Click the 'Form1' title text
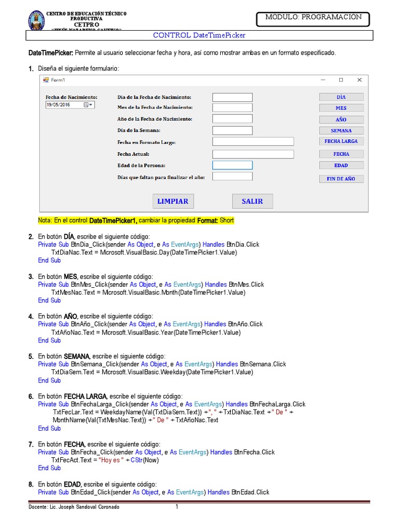The image size is (399, 532). (x=58, y=80)
